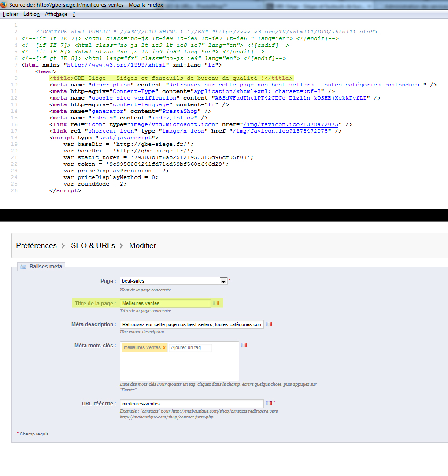Click the DOCTYPE declaration line

point(206,32)
